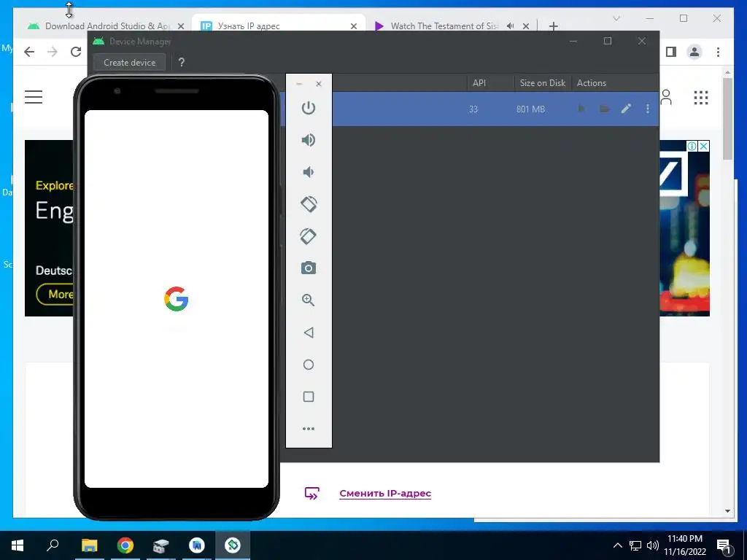This screenshot has height=560, width=747.
Task: Open Windows notification center
Action: click(724, 545)
